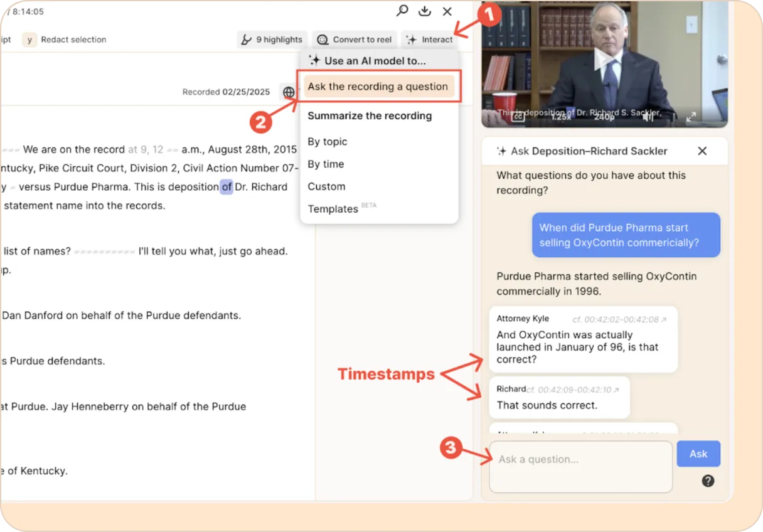
Task: Click the blue Ask button
Action: 698,454
